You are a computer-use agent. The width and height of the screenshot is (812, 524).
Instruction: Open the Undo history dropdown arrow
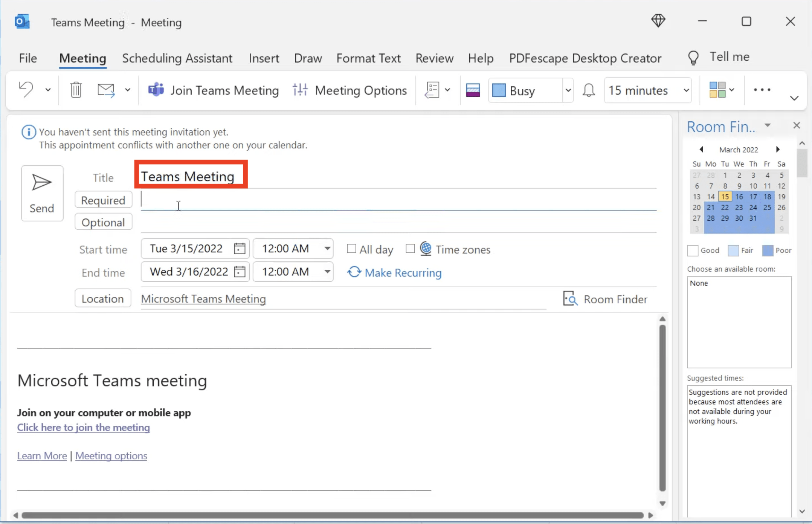pyautogui.click(x=48, y=90)
